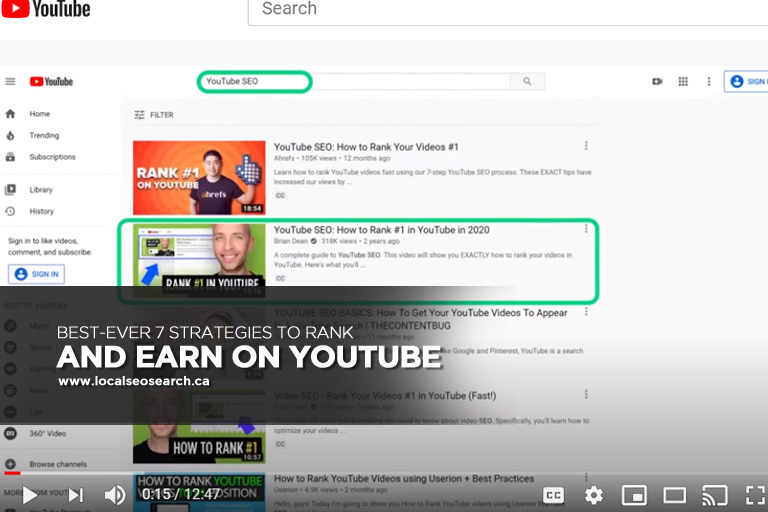Image resolution: width=768 pixels, height=512 pixels.
Task: Click inner YouTube logo beside hamburger menu
Action: (x=51, y=81)
